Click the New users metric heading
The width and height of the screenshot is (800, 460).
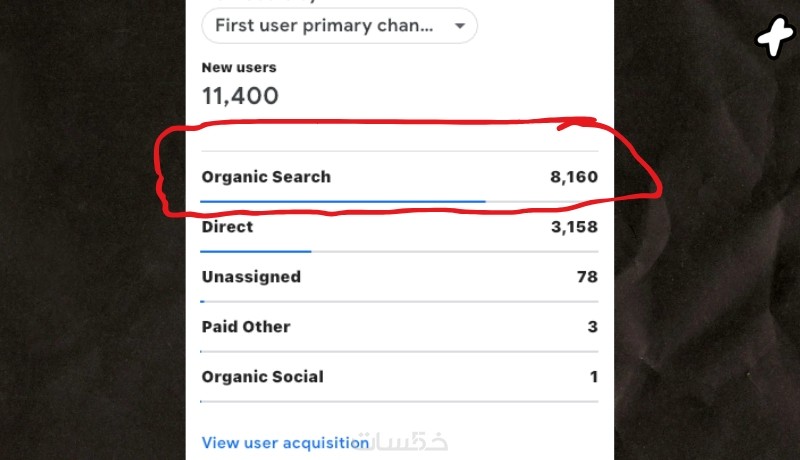238,68
